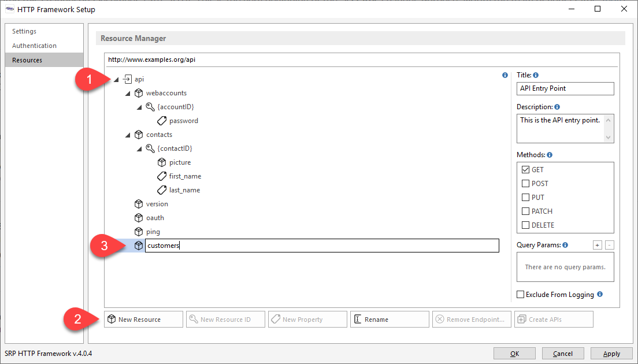Click the Exclude From Logging info icon
The width and height of the screenshot is (638, 364).
coord(600,294)
